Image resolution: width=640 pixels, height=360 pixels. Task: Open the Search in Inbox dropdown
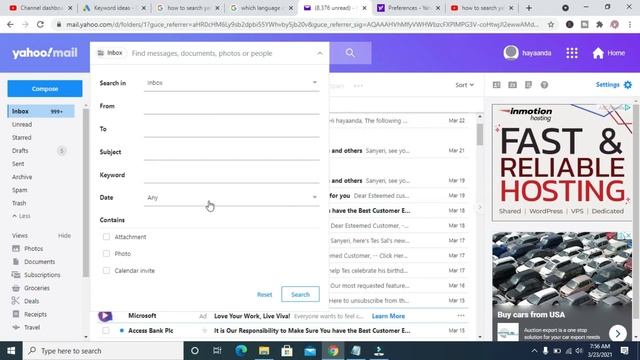(231, 83)
